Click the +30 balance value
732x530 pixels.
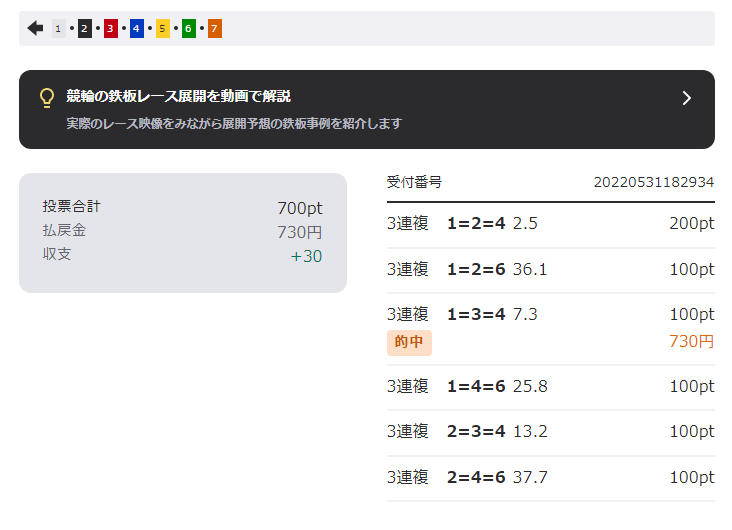click(306, 256)
